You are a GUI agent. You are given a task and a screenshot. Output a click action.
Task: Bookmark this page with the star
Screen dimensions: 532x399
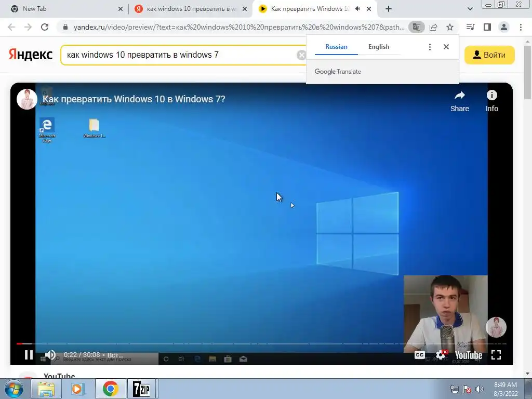(x=450, y=27)
